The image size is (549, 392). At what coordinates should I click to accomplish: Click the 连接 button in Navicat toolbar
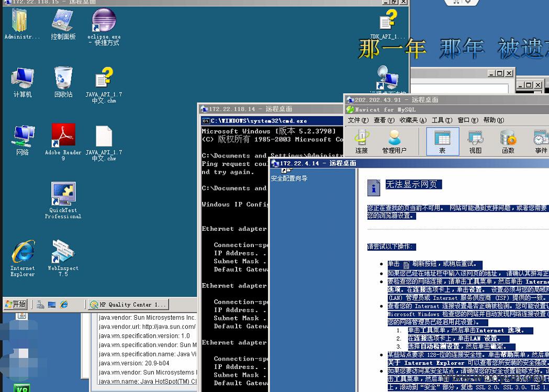361,142
